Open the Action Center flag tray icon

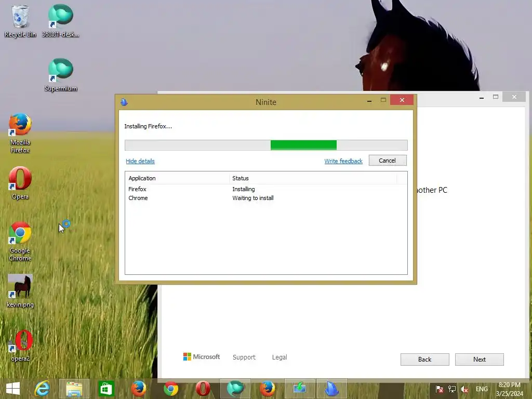[x=440, y=389]
